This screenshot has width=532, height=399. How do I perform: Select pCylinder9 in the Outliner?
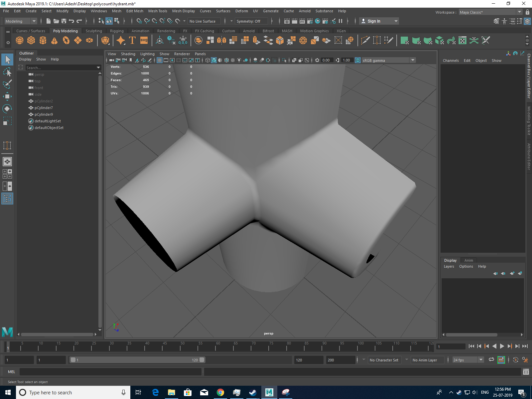[x=44, y=114]
